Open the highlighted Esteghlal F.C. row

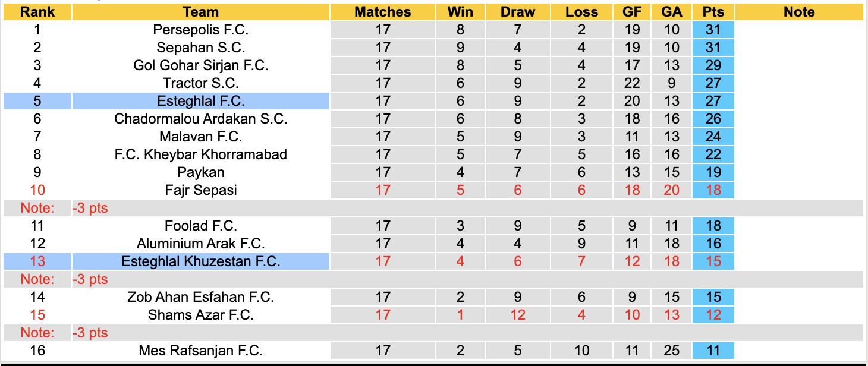[x=201, y=101]
